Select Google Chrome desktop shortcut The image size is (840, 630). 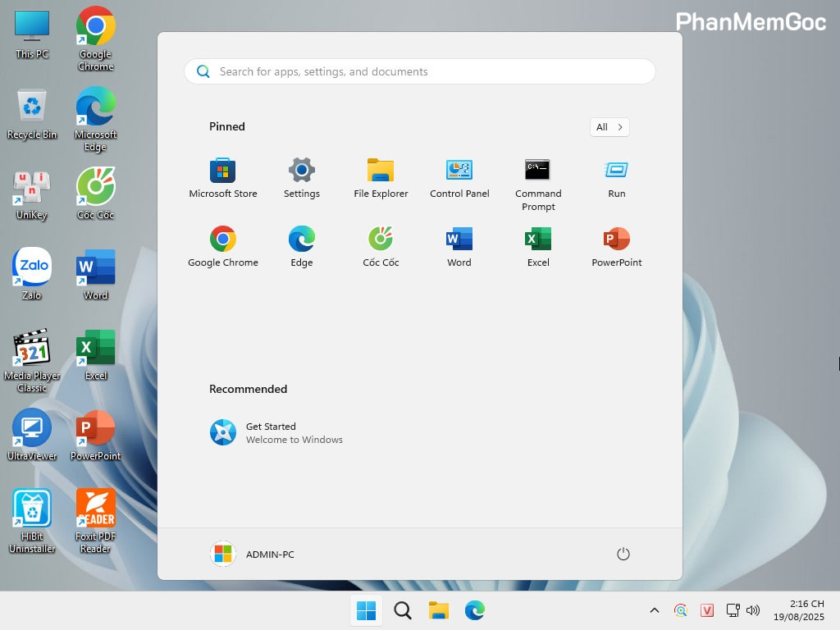click(95, 39)
